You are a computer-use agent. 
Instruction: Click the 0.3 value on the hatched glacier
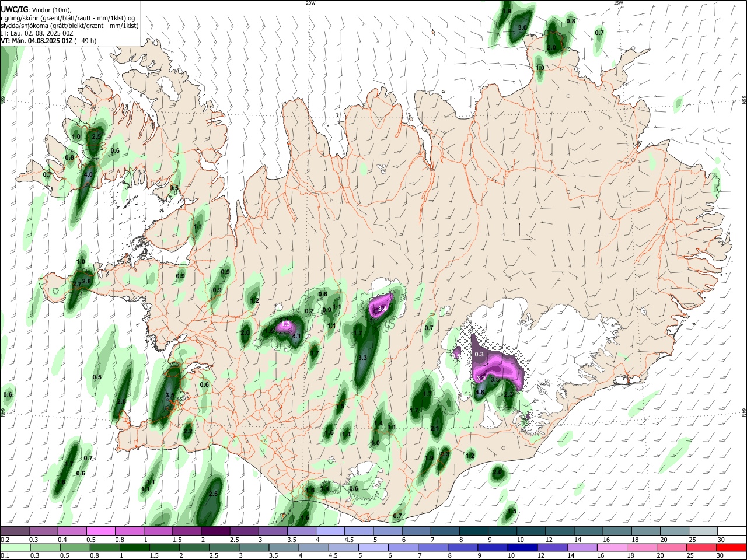[x=479, y=354]
